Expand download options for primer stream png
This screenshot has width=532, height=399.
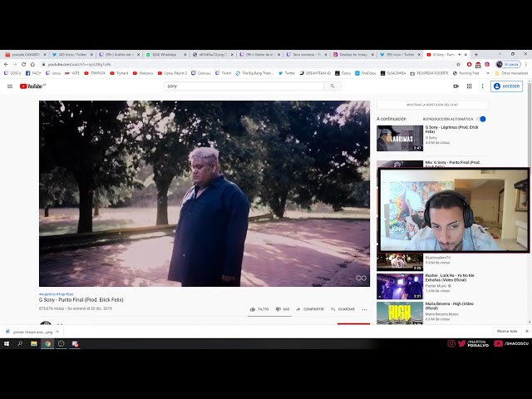point(57,332)
